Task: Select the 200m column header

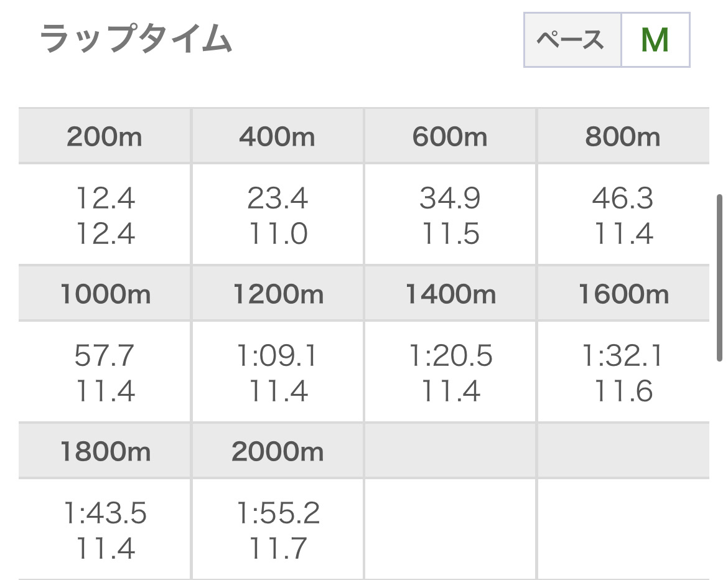Action: 105,136
